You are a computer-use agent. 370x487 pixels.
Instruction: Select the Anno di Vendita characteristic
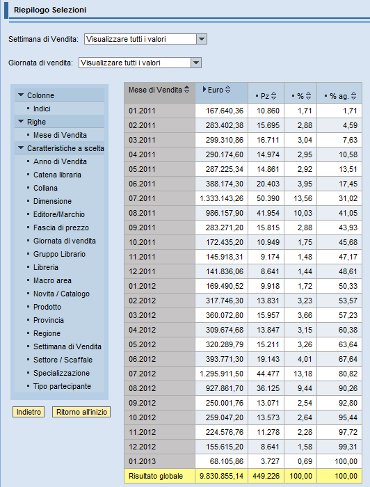60,161
